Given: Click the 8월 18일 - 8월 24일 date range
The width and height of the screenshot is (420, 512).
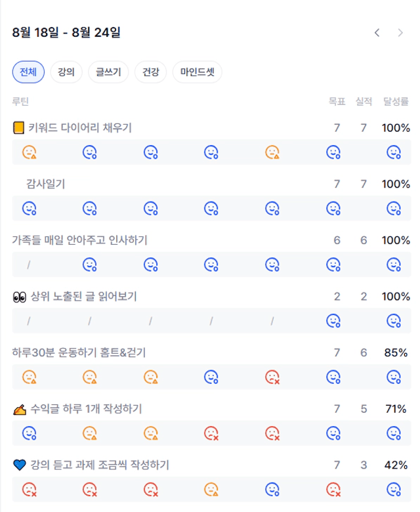Looking at the screenshot, I should click(66, 33).
